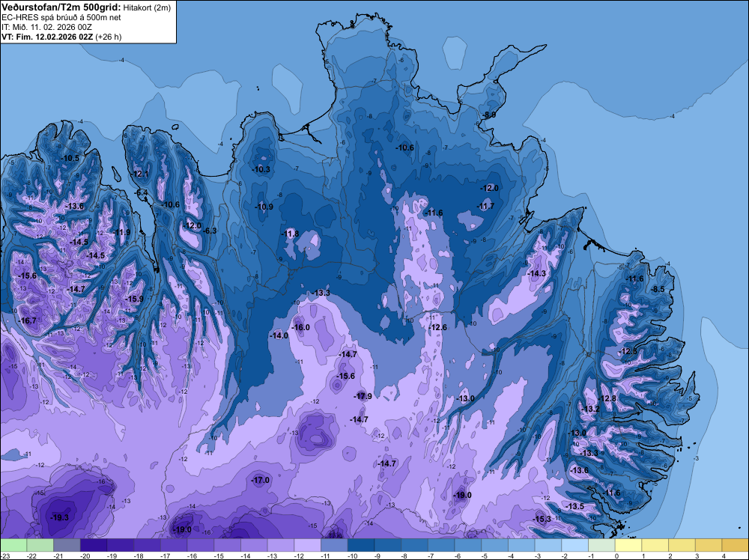This screenshot has height=560, width=749.
Task: Choose the medium blue legend swatch labeled -6
Action: (x=468, y=545)
